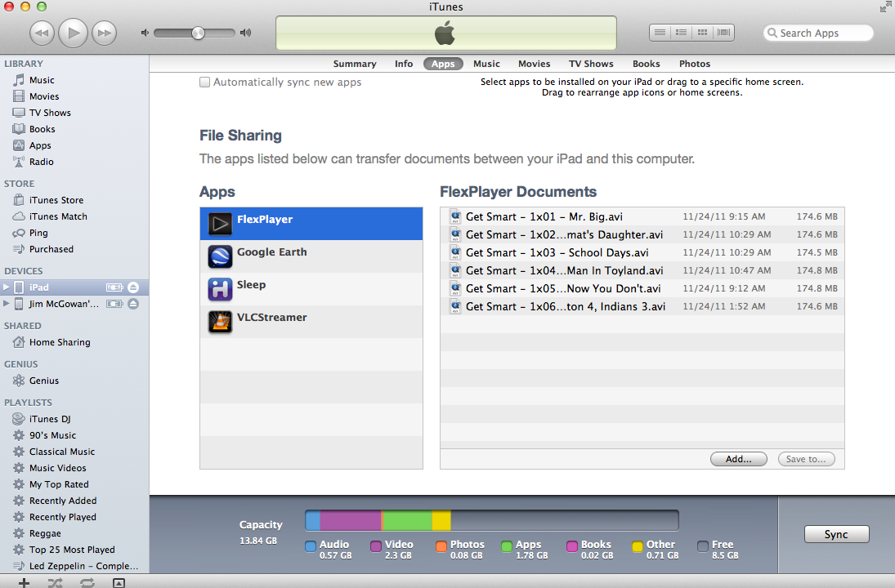
Task: Enable Automatically sync new apps
Action: coord(204,82)
